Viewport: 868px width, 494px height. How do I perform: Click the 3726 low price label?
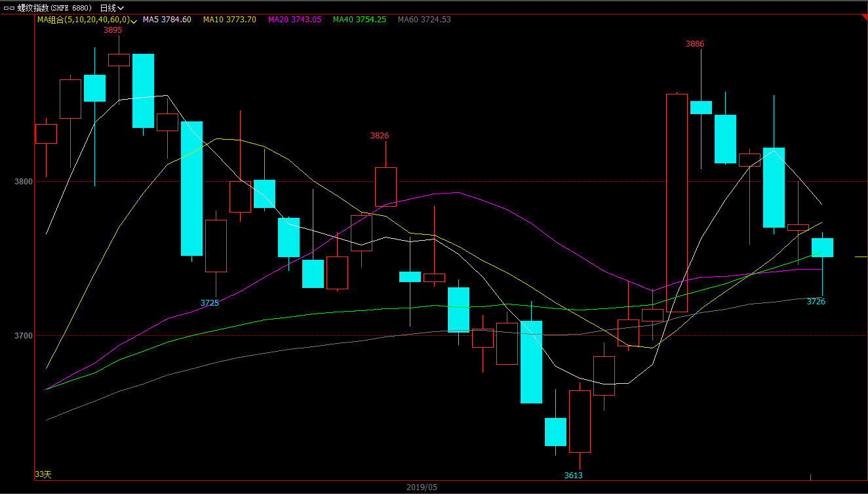pyautogui.click(x=816, y=302)
